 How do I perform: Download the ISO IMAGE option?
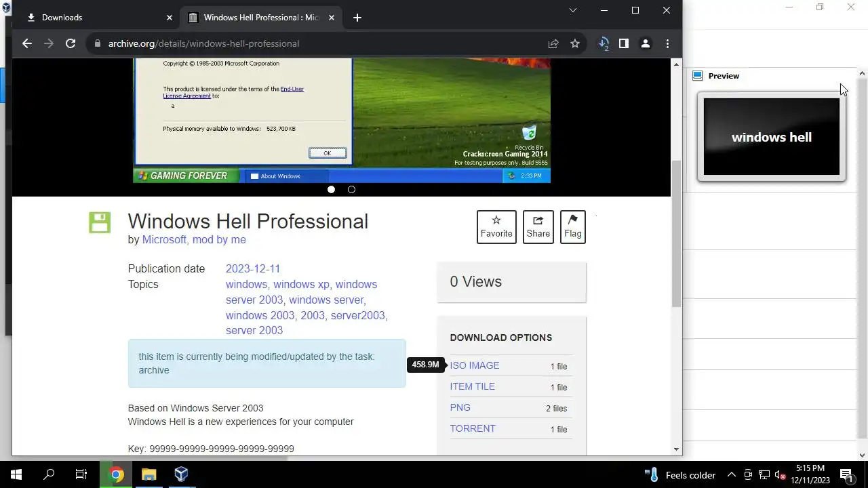tap(475, 365)
